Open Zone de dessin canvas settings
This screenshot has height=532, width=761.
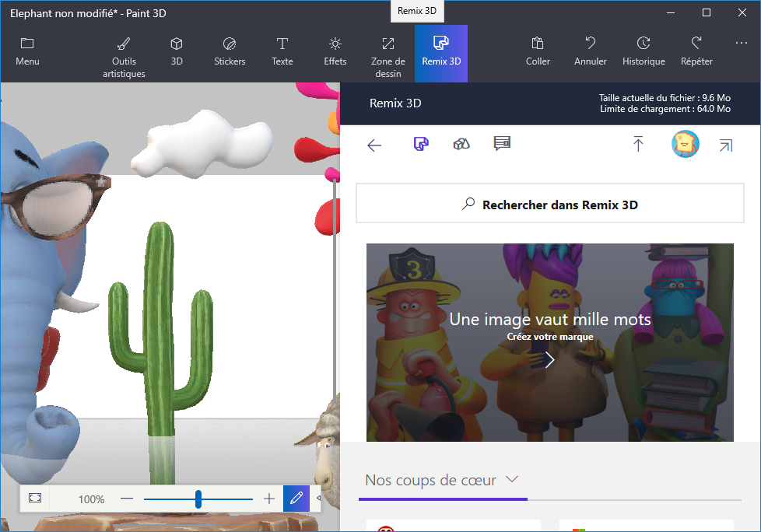click(388, 56)
